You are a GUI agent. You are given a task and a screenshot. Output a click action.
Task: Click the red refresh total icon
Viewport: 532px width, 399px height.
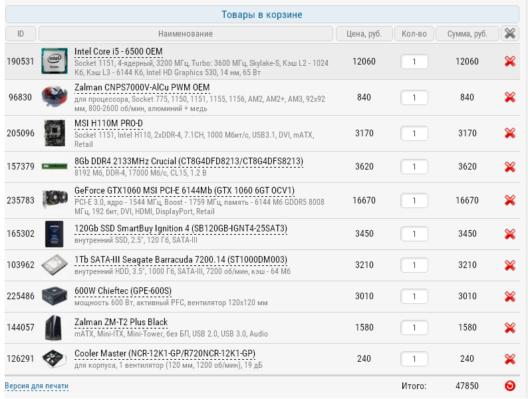click(x=509, y=386)
